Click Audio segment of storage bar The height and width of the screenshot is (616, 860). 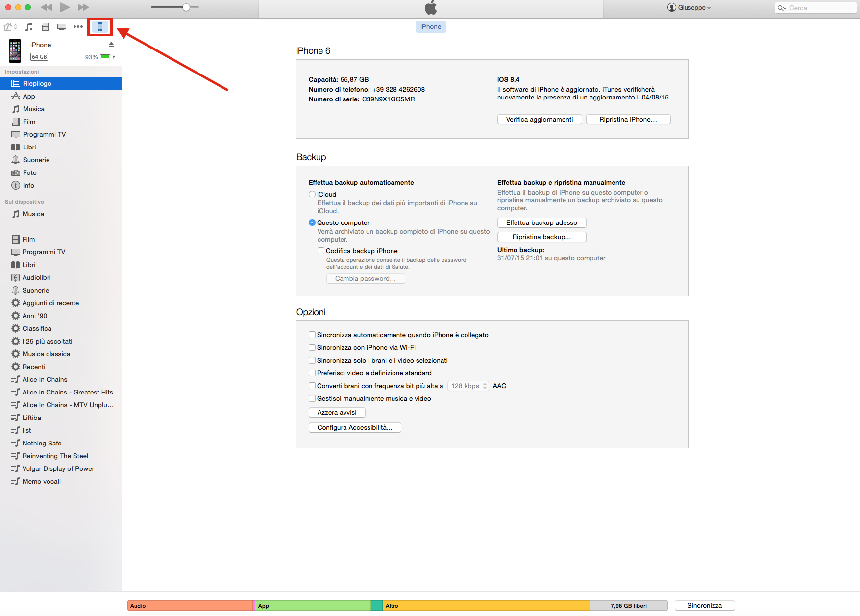190,606
